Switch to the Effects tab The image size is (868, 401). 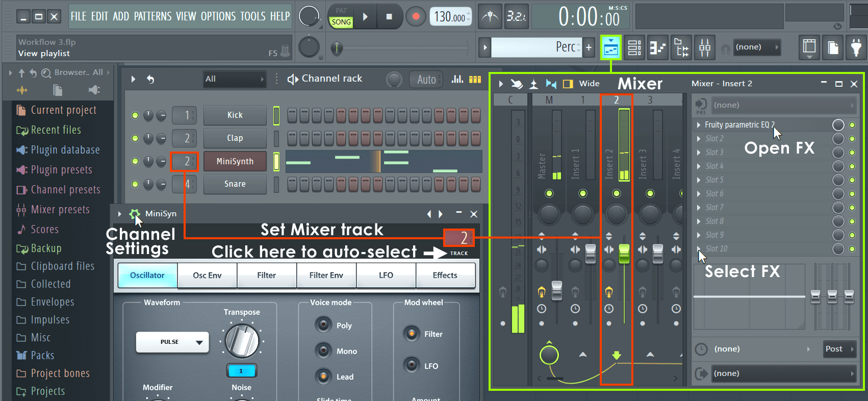click(x=445, y=275)
